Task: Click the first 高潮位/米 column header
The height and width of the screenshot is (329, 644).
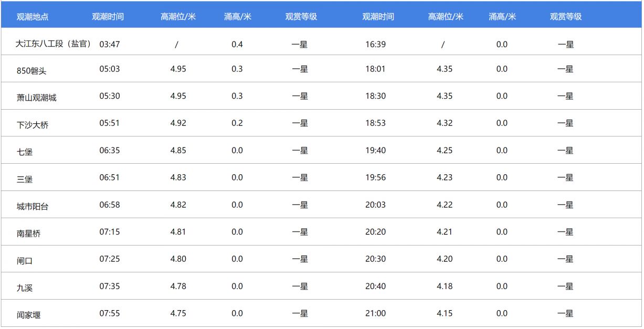Action: (x=178, y=17)
